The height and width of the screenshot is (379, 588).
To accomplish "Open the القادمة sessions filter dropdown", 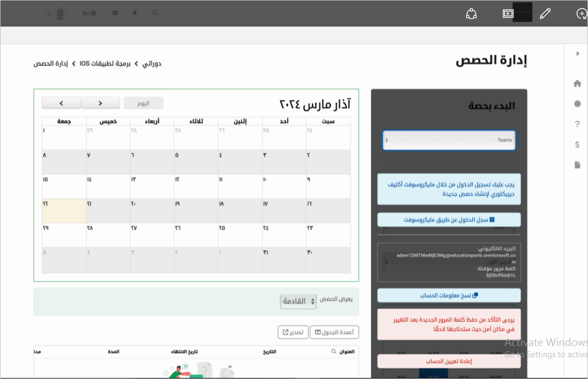I will pyautogui.click(x=298, y=301).
